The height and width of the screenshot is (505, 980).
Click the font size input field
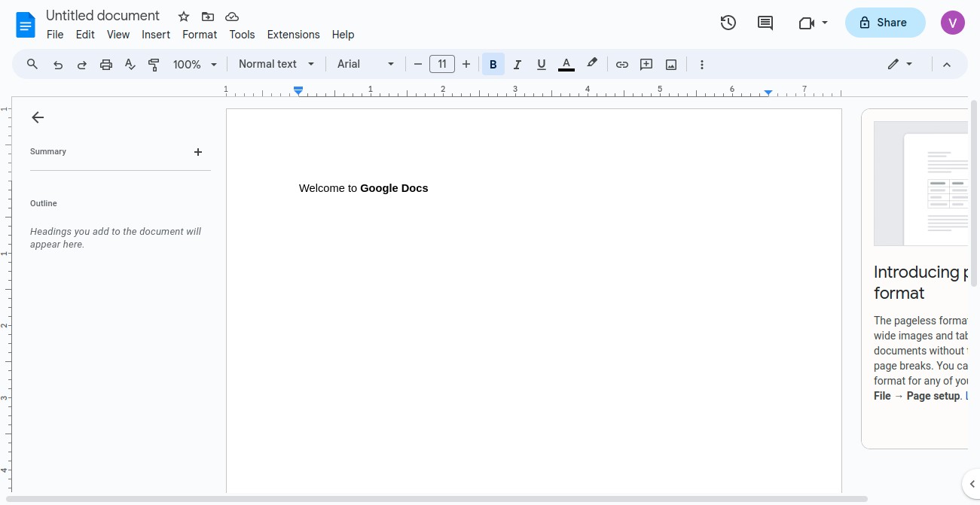(442, 64)
